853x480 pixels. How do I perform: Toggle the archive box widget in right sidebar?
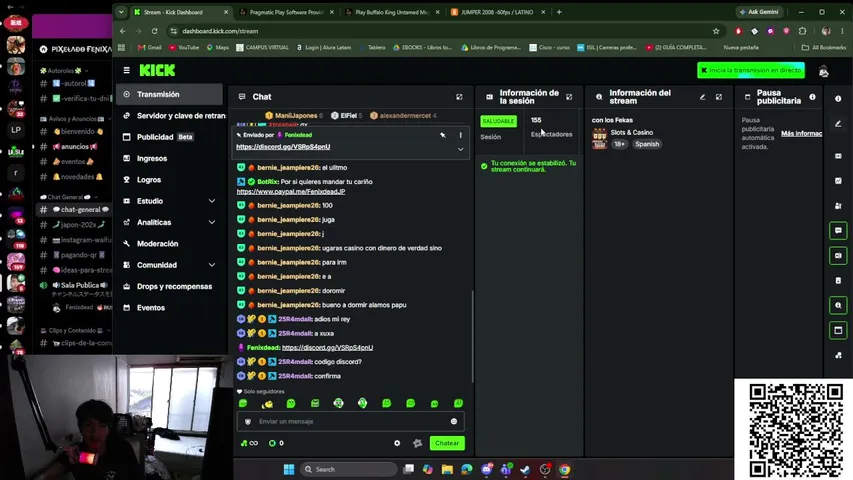coord(838,280)
